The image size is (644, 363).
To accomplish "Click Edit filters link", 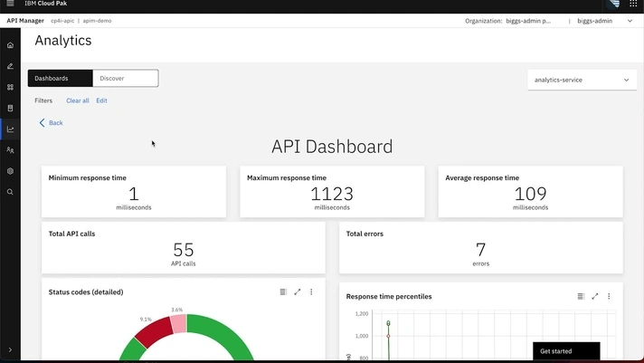I will pos(101,100).
